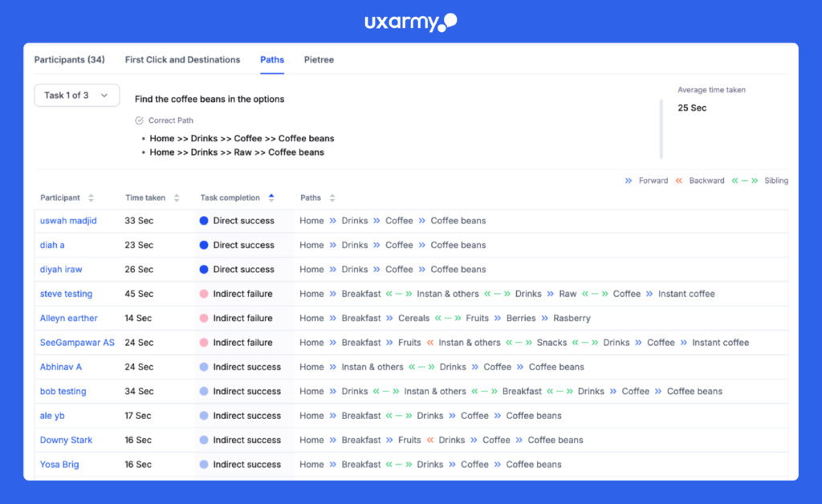Viewport: 822px width, 504px height.
Task: Select the Pietree tab
Action: tap(319, 59)
